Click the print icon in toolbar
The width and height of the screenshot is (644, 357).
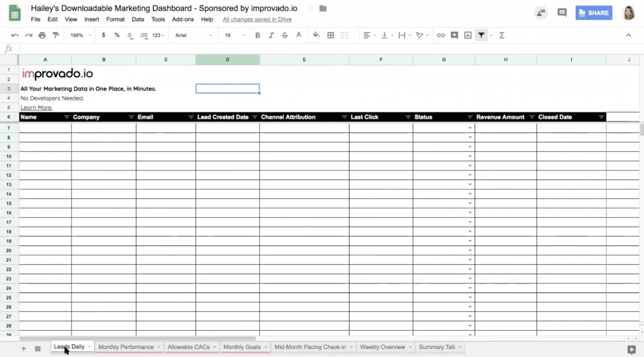click(42, 35)
